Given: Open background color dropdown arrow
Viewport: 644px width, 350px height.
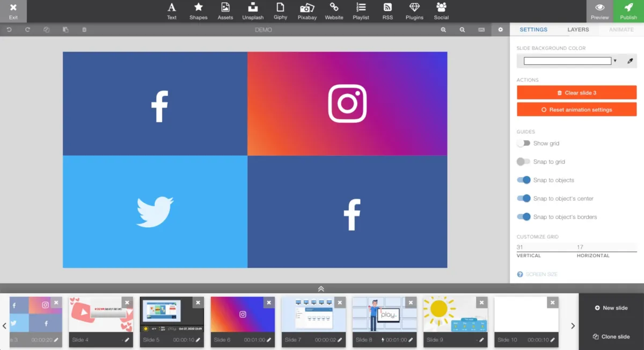Looking at the screenshot, I should pos(615,61).
